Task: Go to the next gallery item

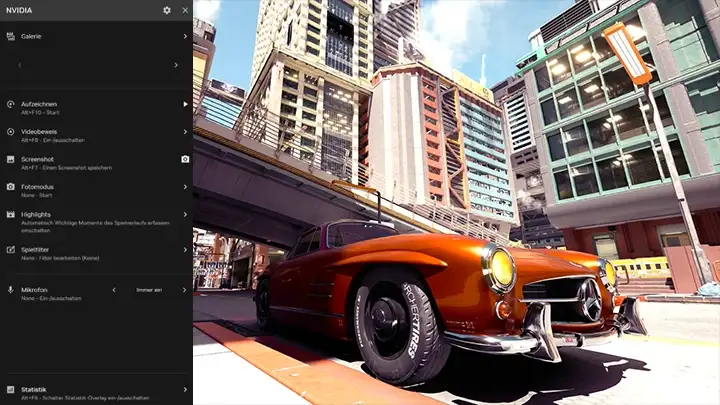Action: [x=176, y=65]
